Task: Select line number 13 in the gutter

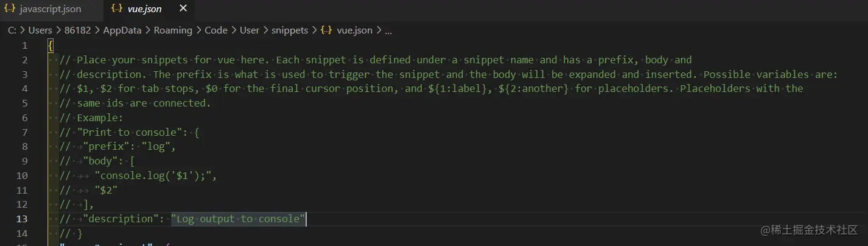Action: click(22, 219)
